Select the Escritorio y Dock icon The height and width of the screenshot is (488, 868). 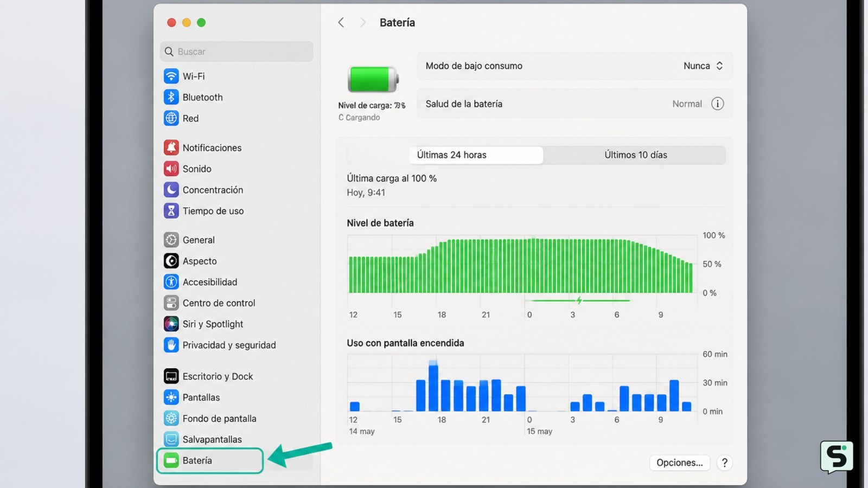pyautogui.click(x=171, y=376)
